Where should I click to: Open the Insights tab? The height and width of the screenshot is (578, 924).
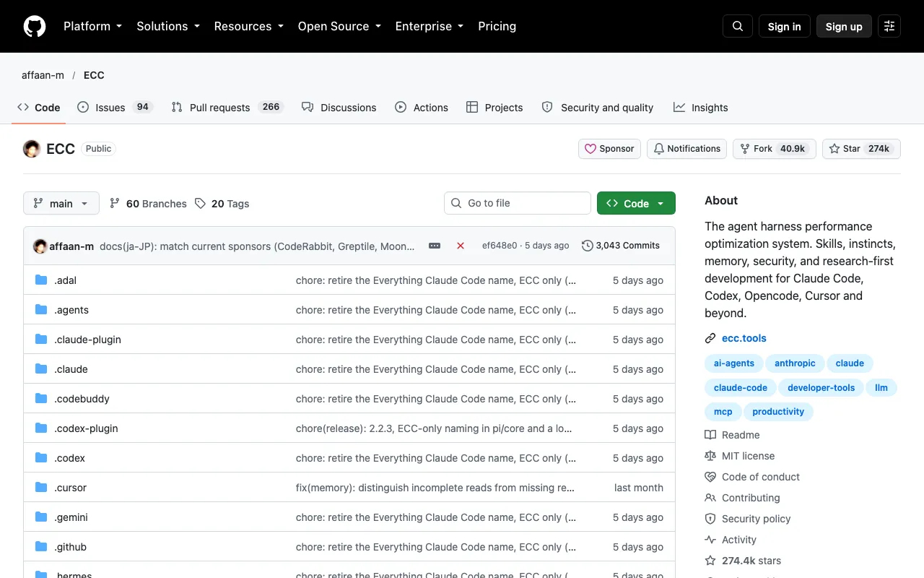pyautogui.click(x=700, y=107)
